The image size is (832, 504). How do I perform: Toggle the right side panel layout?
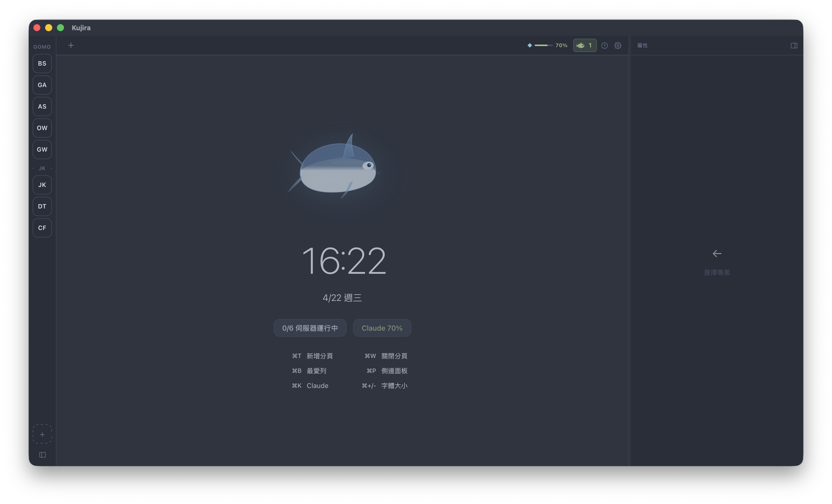pos(794,46)
